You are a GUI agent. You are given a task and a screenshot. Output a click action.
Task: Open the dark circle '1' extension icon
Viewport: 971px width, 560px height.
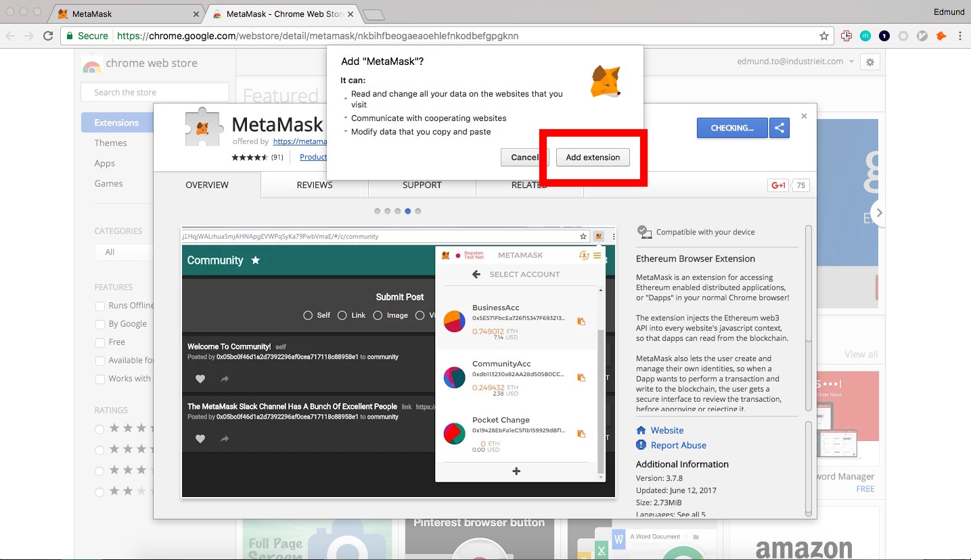coord(884,36)
